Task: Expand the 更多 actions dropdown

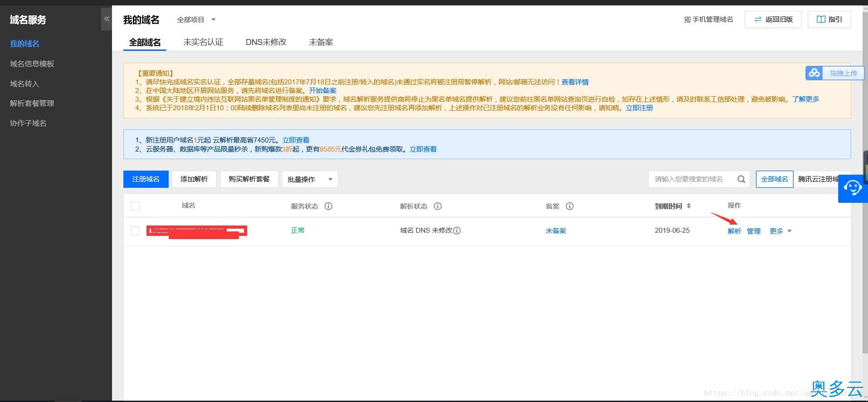Action: pyautogui.click(x=780, y=231)
